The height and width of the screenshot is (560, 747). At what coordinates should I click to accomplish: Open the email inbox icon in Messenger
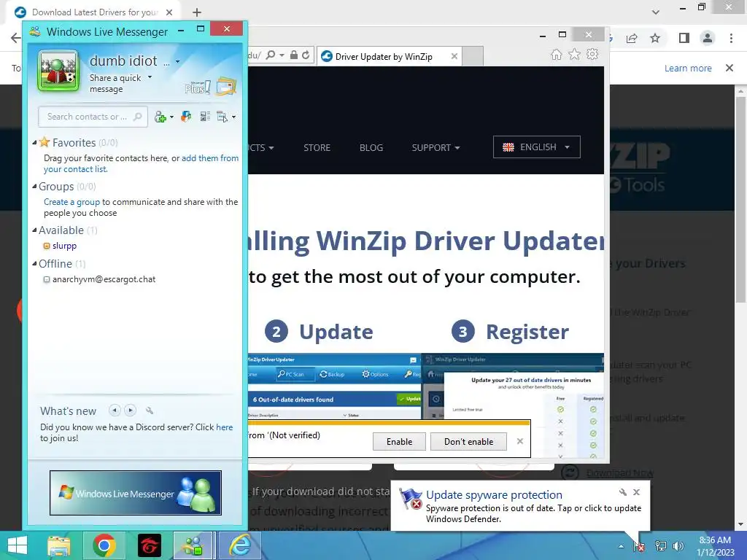(226, 87)
